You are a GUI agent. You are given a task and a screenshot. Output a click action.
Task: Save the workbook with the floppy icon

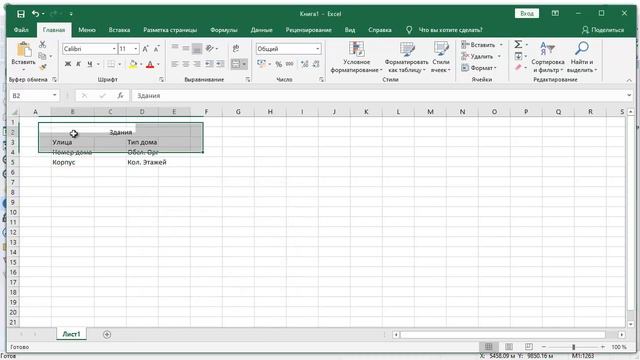[x=21, y=14]
